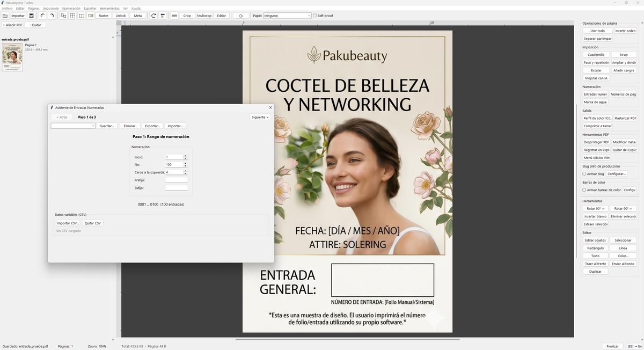
Task: Click Mejorar con IA button
Action: pyautogui.click(x=596, y=78)
